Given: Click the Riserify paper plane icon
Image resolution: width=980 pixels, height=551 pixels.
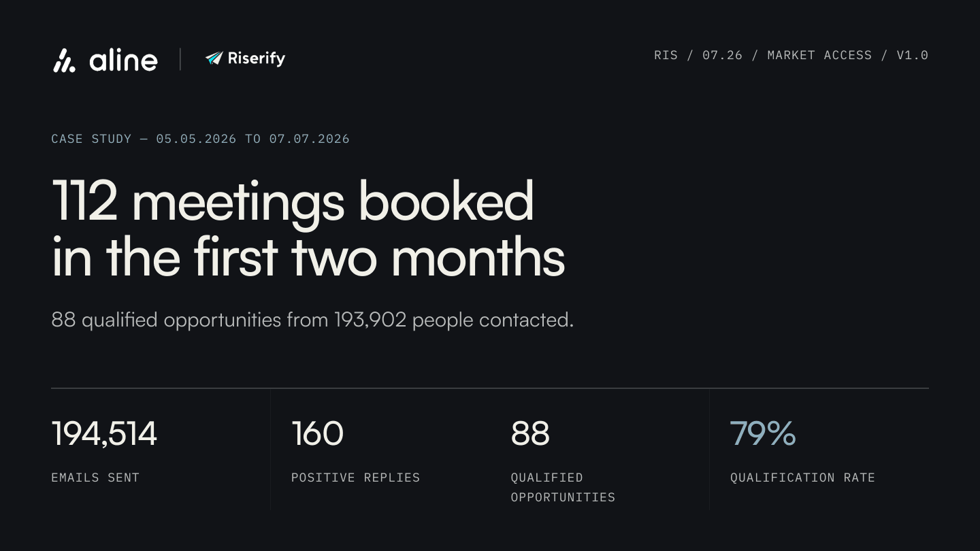Looking at the screenshot, I should pyautogui.click(x=214, y=59).
